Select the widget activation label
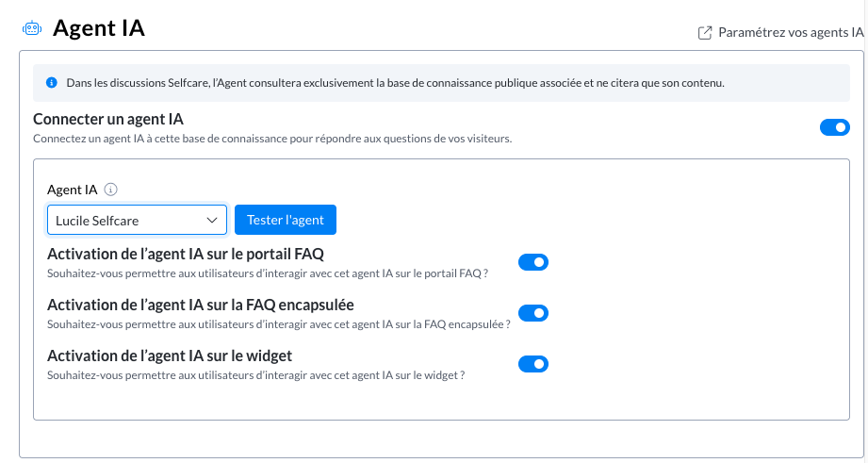Image resolution: width=868 pixels, height=463 pixels. click(170, 356)
